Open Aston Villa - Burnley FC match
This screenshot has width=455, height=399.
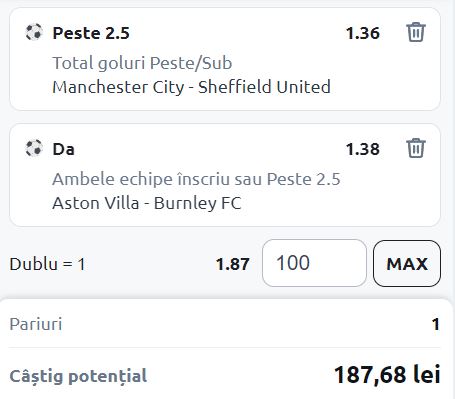coord(147,203)
